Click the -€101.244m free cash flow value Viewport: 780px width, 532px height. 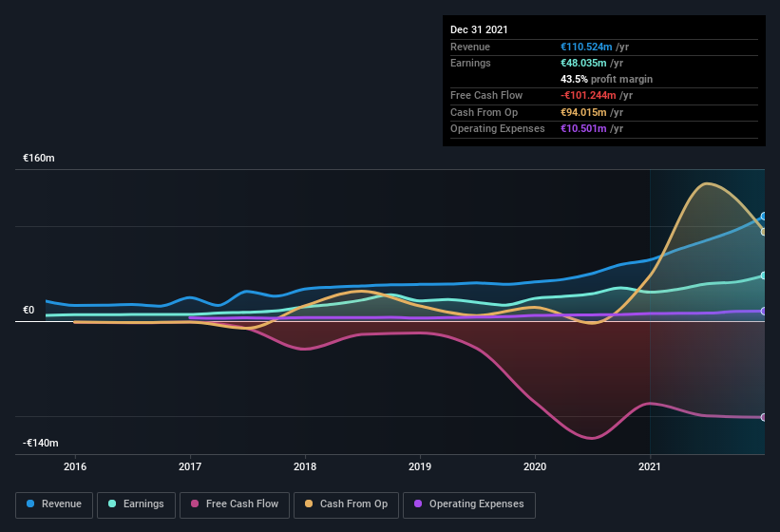[x=588, y=95]
